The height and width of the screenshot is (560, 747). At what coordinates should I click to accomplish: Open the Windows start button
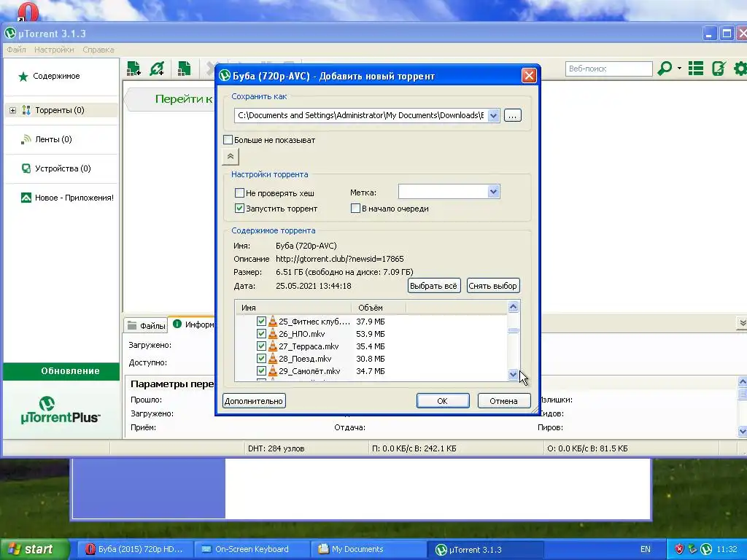click(x=34, y=549)
